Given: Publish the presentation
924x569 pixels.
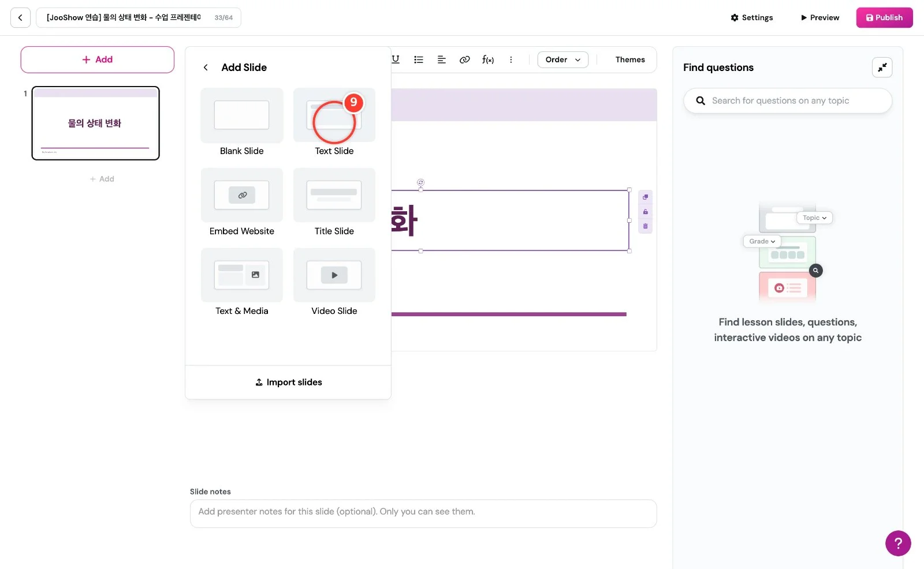Looking at the screenshot, I should [884, 18].
